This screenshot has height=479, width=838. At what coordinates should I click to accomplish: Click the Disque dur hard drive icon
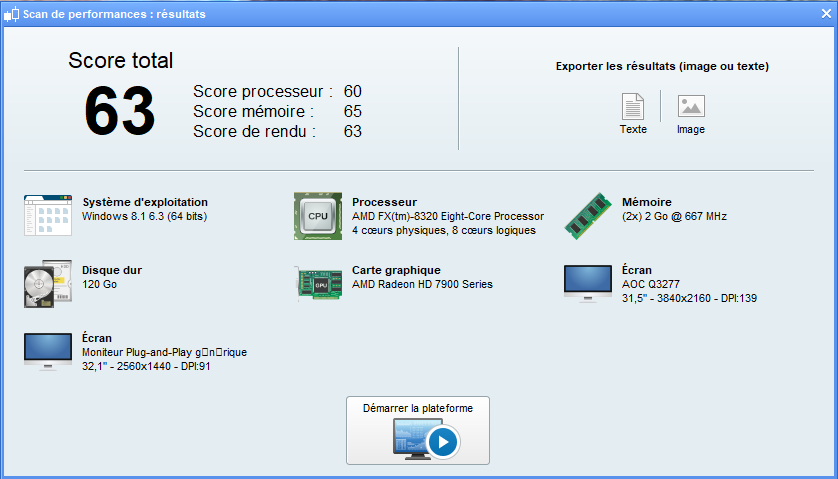coord(48,284)
